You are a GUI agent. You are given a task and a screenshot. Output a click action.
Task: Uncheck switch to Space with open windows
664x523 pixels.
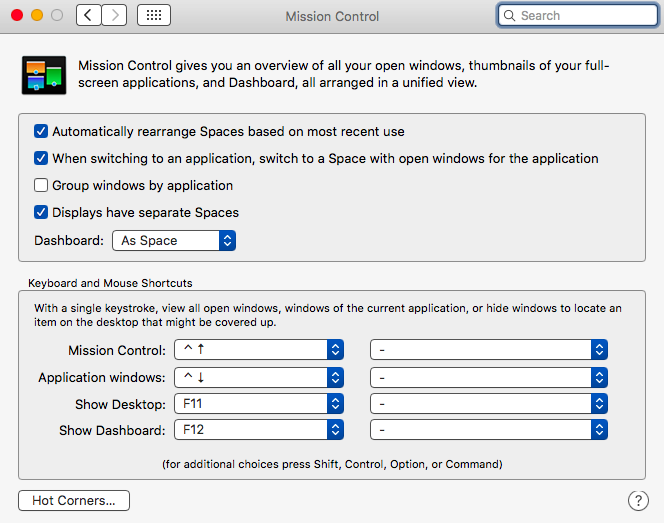tap(41, 158)
